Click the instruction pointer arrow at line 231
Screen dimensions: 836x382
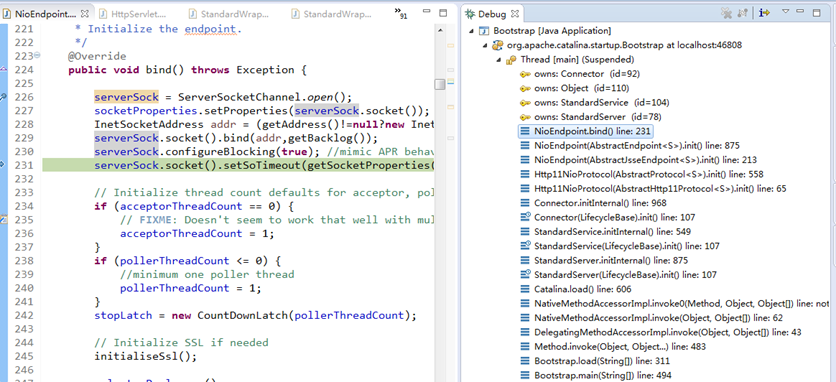click(x=3, y=165)
